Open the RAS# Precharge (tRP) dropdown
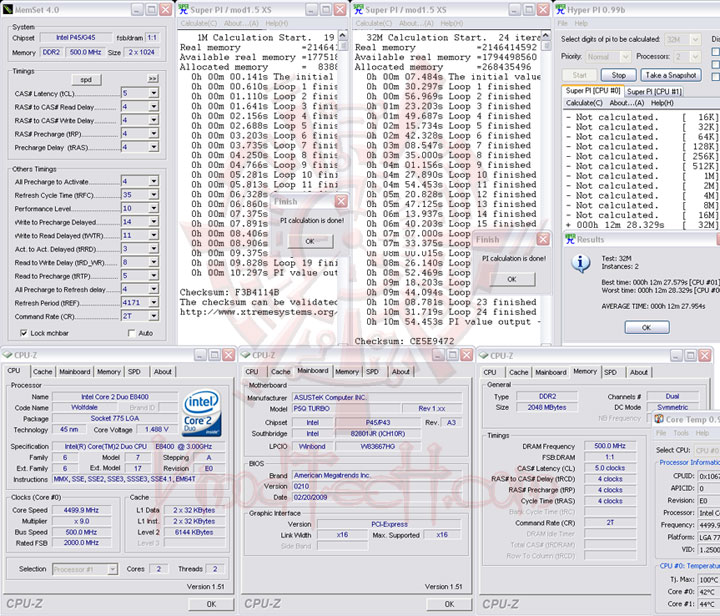 pos(153,134)
